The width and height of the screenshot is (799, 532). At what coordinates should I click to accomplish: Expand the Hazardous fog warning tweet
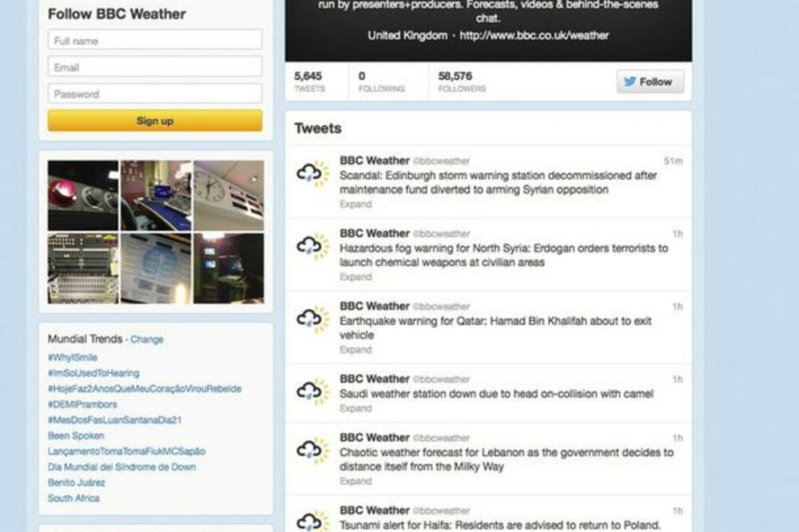356,277
